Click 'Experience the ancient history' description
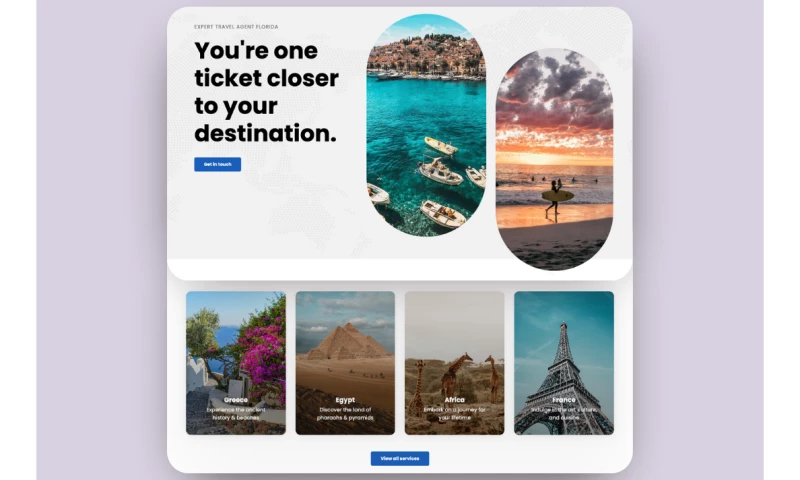The image size is (800, 480). pyautogui.click(x=236, y=414)
